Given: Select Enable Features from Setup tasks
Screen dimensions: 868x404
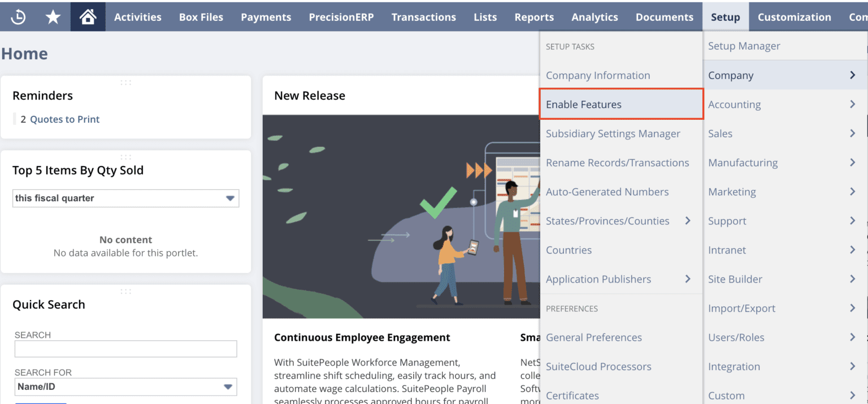Looking at the screenshot, I should point(584,104).
